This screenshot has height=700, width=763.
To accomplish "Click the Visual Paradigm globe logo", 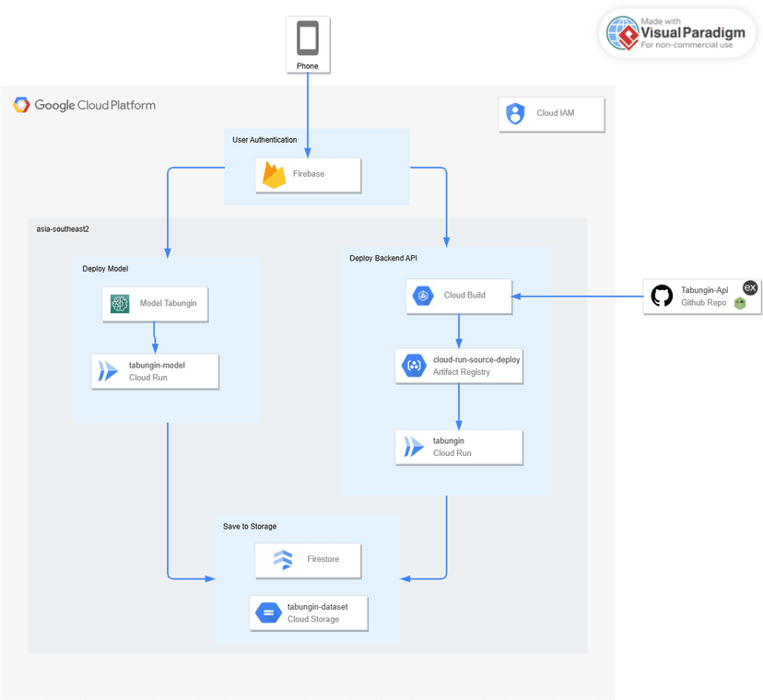I will pyautogui.click(x=623, y=33).
